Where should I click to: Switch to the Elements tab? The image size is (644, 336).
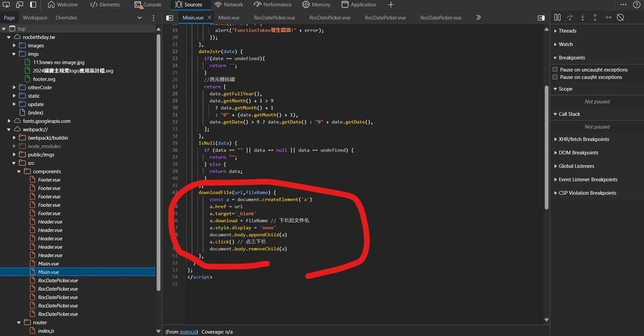105,4
